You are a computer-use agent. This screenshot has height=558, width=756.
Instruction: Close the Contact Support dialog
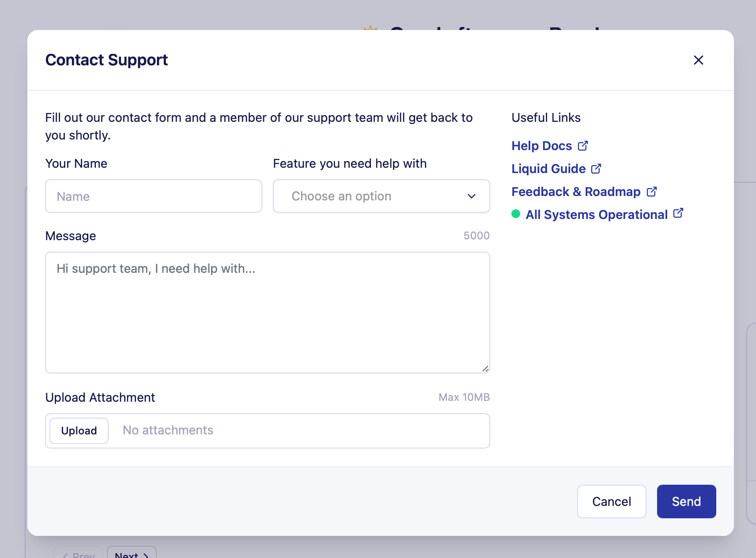click(698, 60)
